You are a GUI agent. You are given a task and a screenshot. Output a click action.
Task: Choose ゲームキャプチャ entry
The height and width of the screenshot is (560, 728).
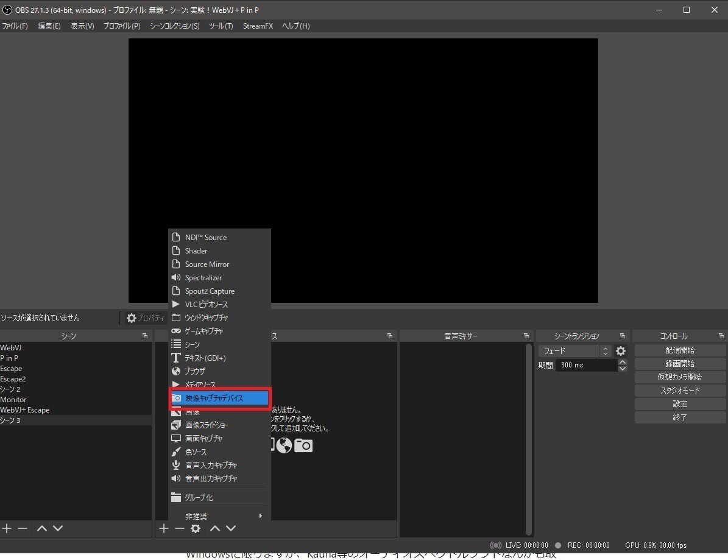(219, 331)
